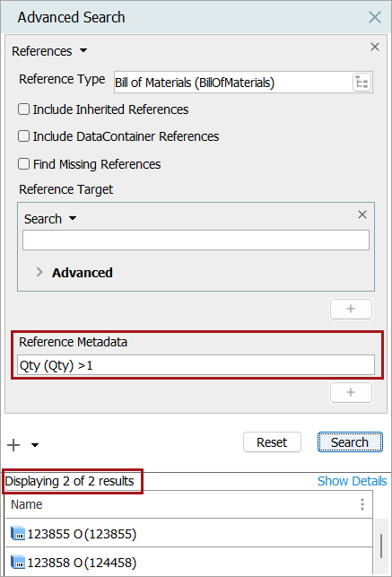The image size is (392, 577).
Task: Click the Show Details link
Action: tap(352, 481)
